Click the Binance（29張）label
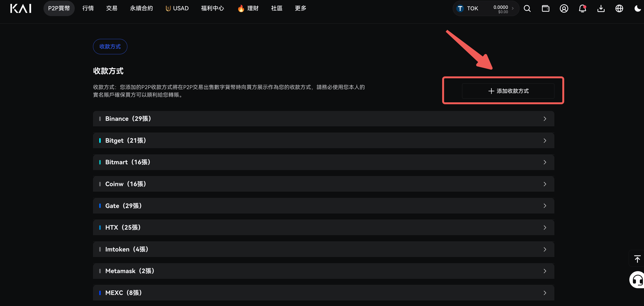Screen dimensions: 644x306 point(128,119)
